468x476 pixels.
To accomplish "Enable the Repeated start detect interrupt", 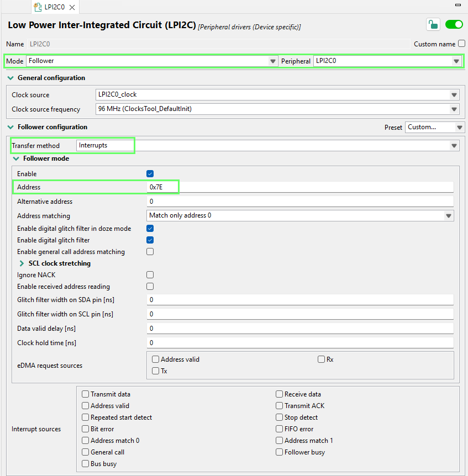I will pyautogui.click(x=85, y=417).
